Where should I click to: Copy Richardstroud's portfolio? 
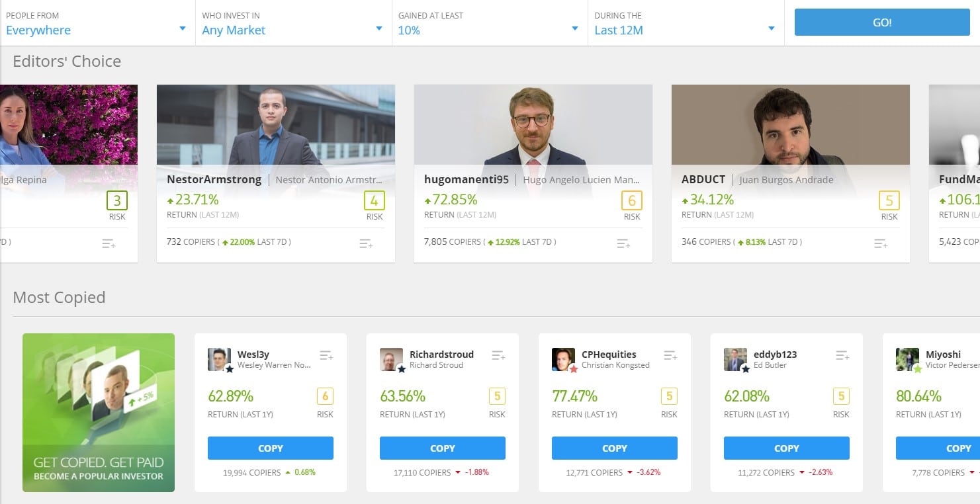pos(443,448)
